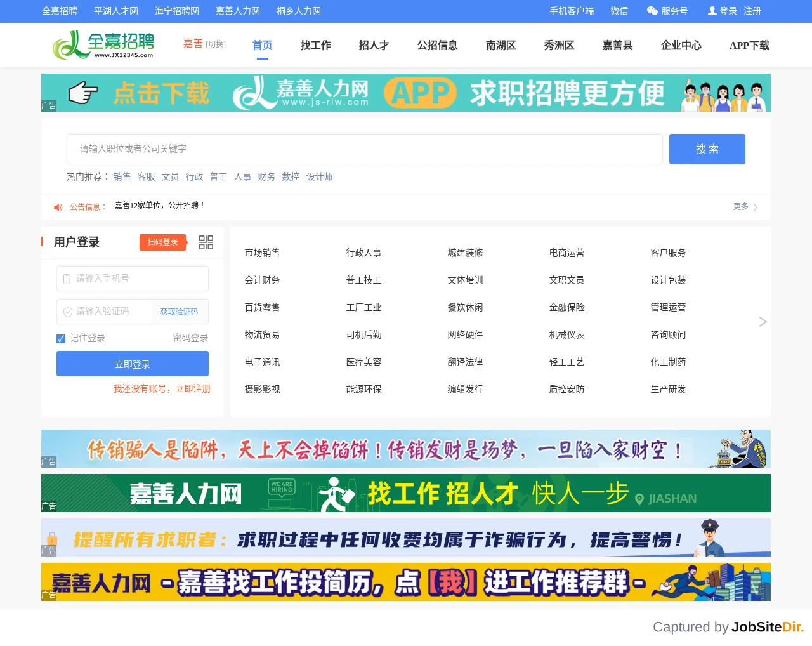
Task: Open the 公招信息 nav tab
Action: click(438, 46)
